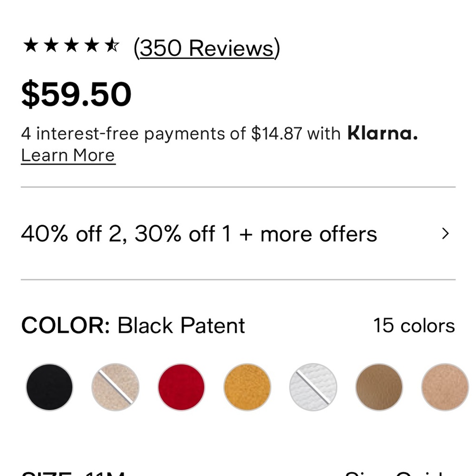
Task: Click the 4 interest-free payments text
Action: coord(181,134)
